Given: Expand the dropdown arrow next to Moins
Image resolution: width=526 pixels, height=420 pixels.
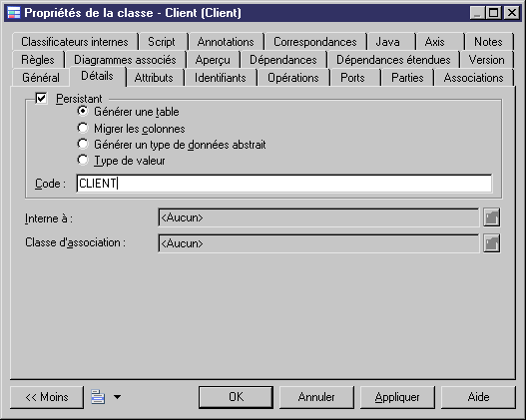Looking at the screenshot, I should pos(117,397).
